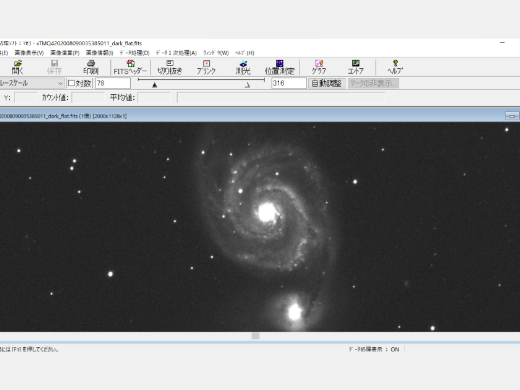Show the グラフ graph tool
This screenshot has height=390, width=520.
(x=319, y=67)
